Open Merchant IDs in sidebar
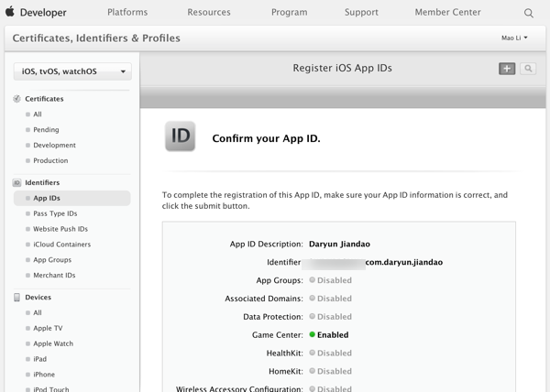The width and height of the screenshot is (550, 392). click(54, 275)
